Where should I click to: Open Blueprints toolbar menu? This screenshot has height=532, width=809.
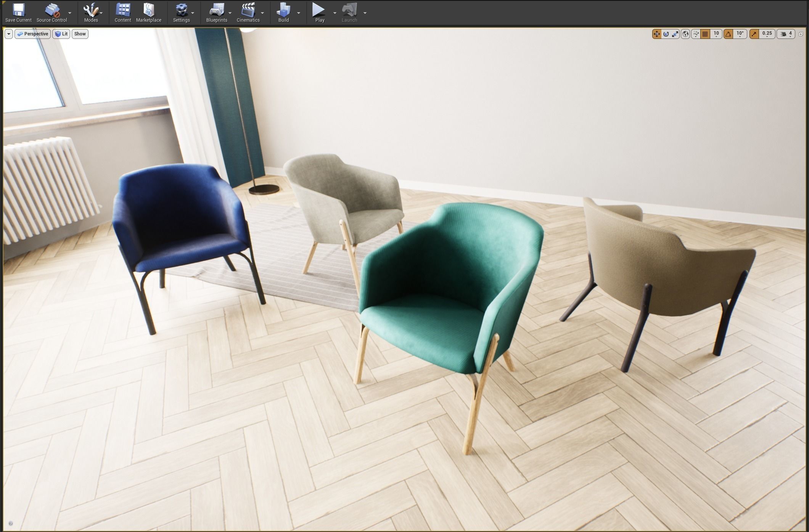click(217, 12)
